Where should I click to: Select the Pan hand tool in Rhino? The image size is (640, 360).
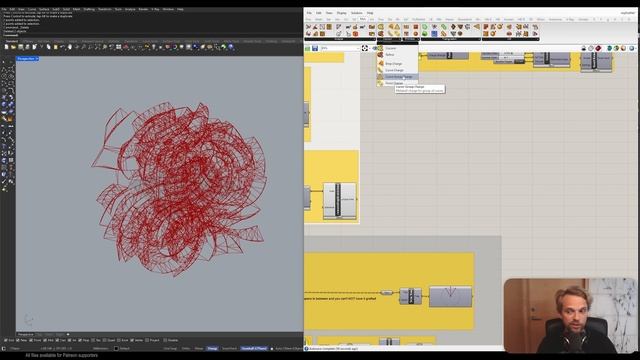click(x=70, y=47)
